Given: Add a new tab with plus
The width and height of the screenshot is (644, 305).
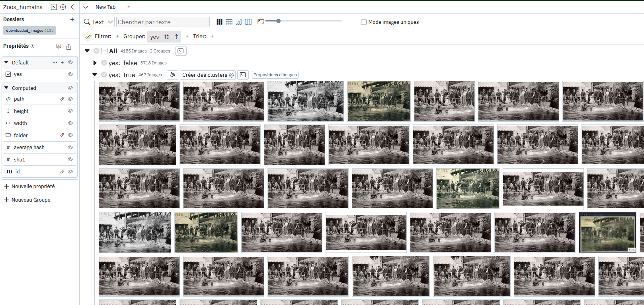Looking at the screenshot, I should 129,7.
